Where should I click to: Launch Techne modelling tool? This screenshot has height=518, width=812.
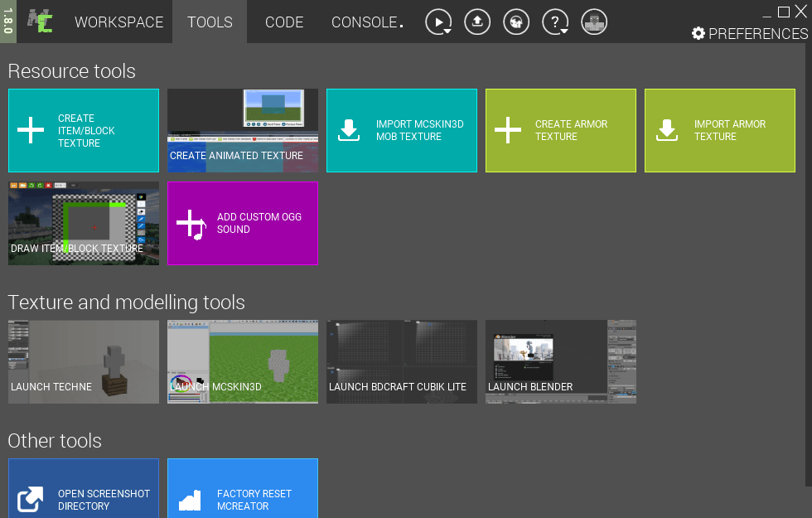coord(83,362)
